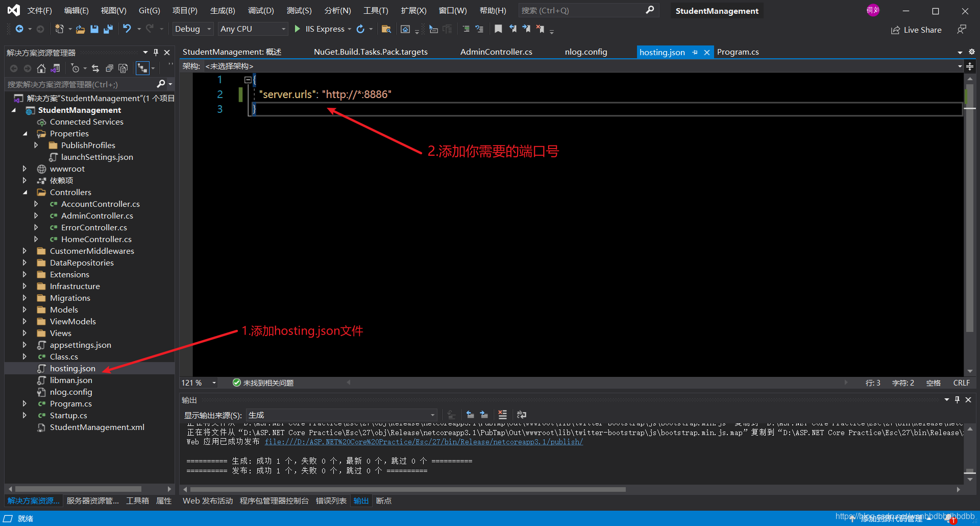Expand the Migrations folder
This screenshot has width=980, height=526.
pos(24,298)
